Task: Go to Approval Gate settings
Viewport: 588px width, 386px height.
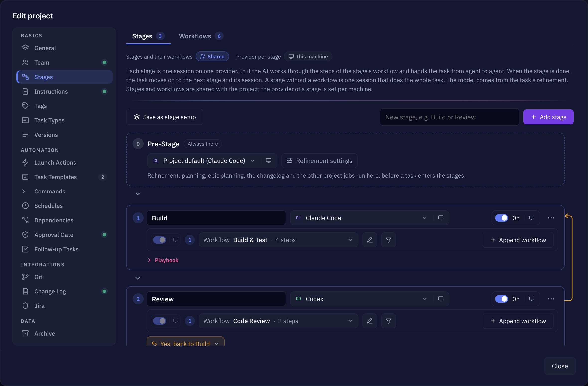Action: click(x=64, y=235)
